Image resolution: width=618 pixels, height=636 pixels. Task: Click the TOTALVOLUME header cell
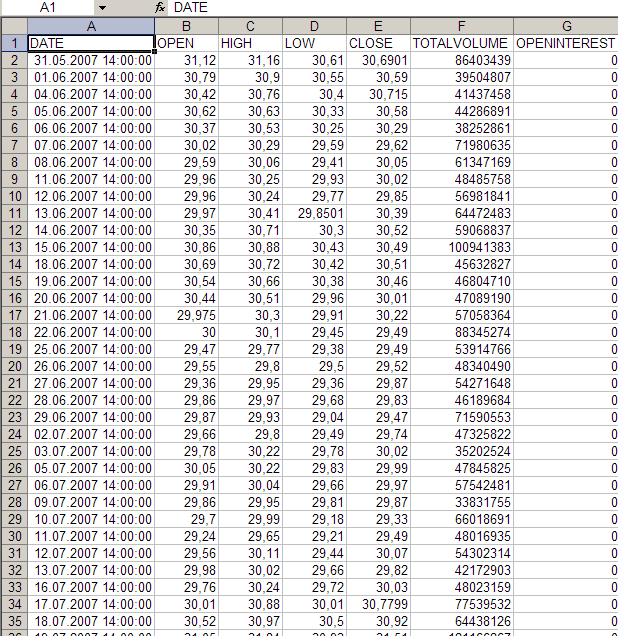(461, 43)
